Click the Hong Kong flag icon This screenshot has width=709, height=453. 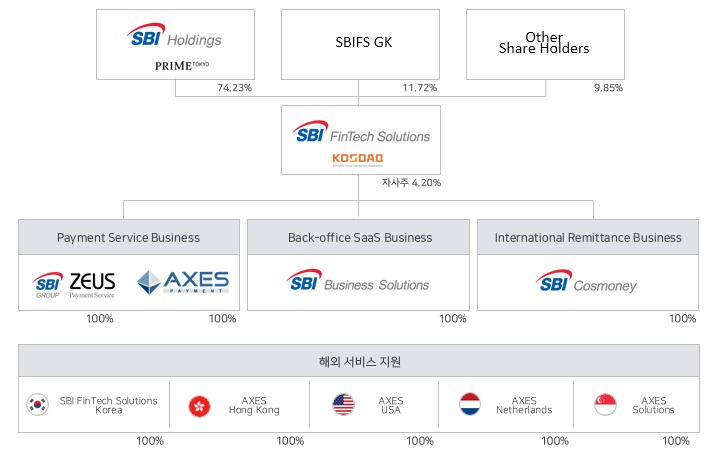click(199, 406)
